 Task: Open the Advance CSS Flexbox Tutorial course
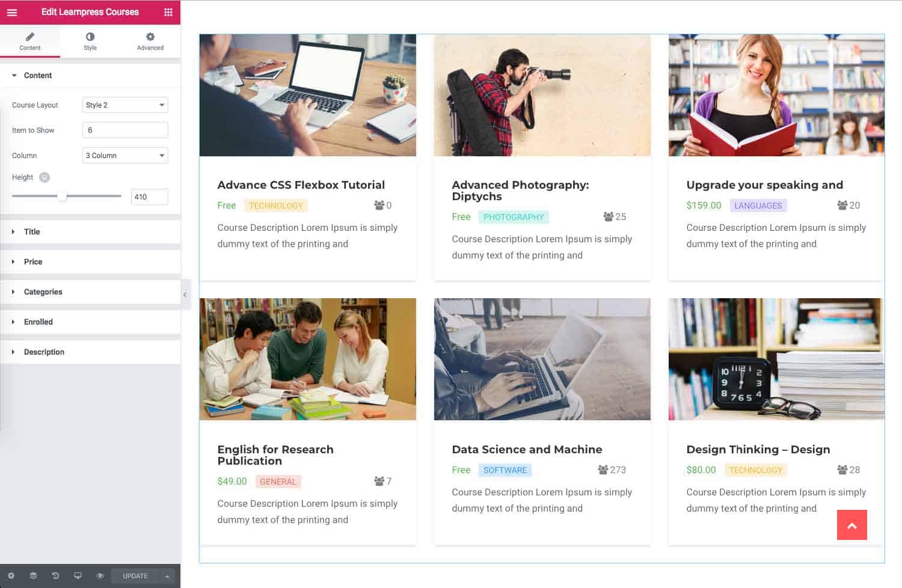(301, 185)
